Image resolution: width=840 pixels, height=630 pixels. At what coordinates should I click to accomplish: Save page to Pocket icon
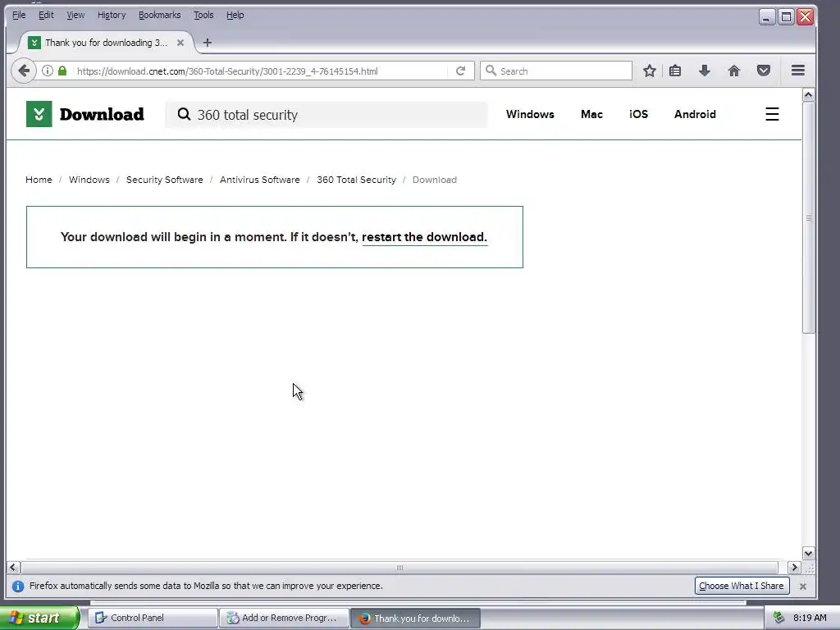point(764,71)
